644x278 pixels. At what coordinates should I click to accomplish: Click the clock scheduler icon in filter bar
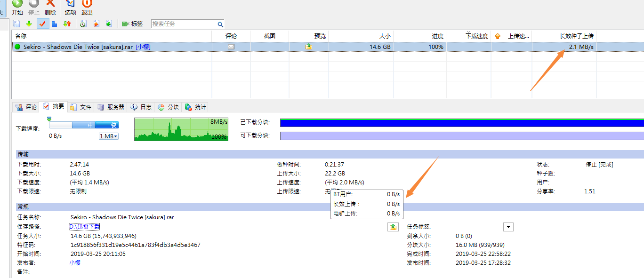83,24
